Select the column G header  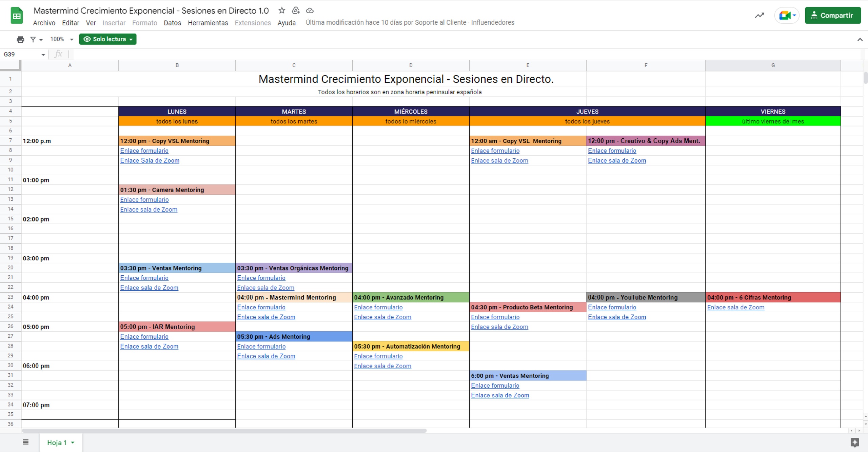(773, 65)
